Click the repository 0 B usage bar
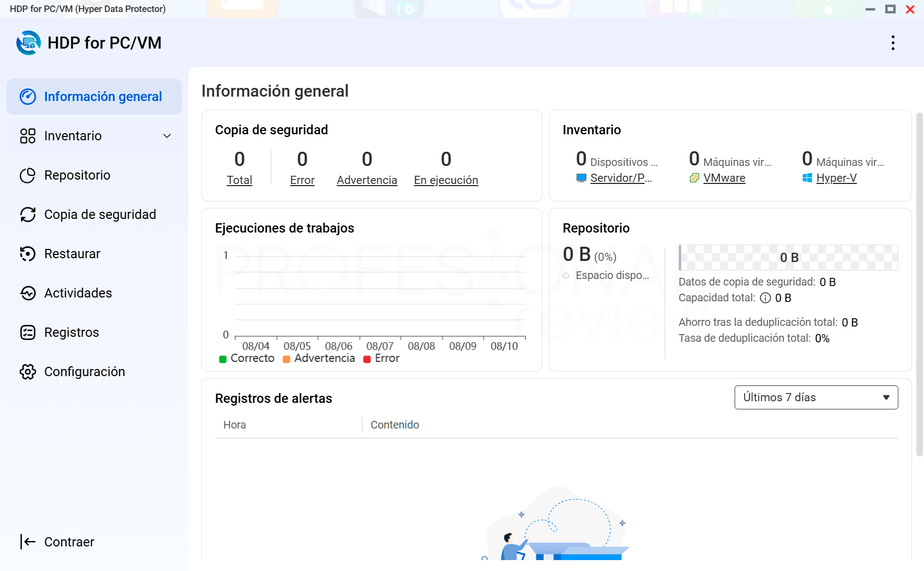This screenshot has width=924, height=571. point(788,258)
